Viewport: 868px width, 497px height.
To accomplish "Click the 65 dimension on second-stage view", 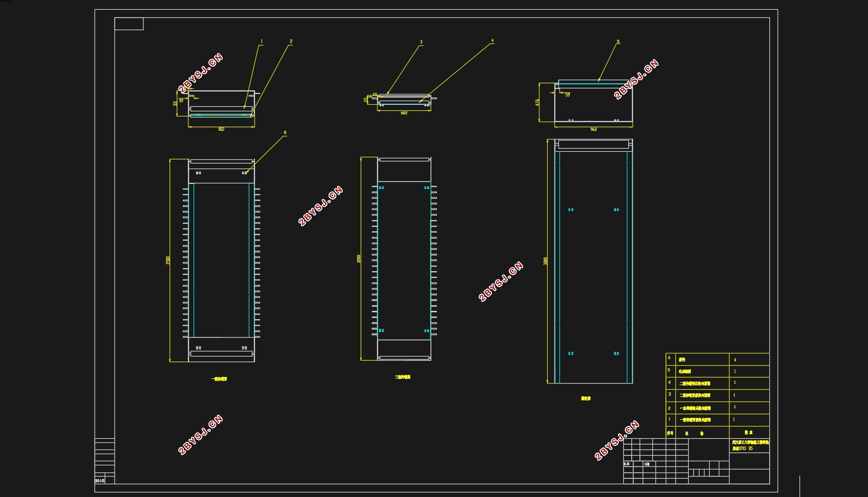I will pos(374,95).
